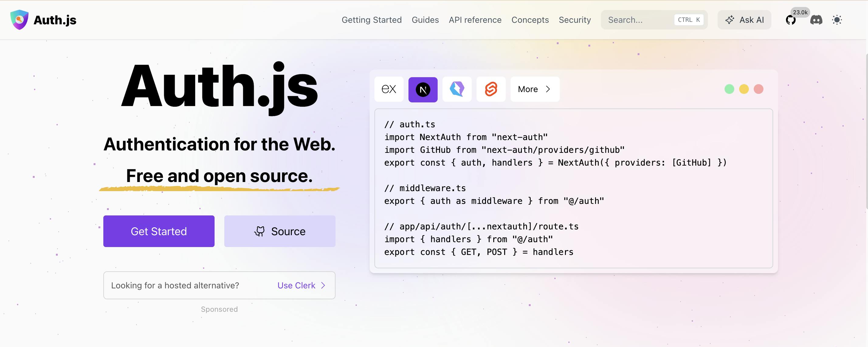868x347 pixels.
Task: Click the green window dot
Action: 729,89
